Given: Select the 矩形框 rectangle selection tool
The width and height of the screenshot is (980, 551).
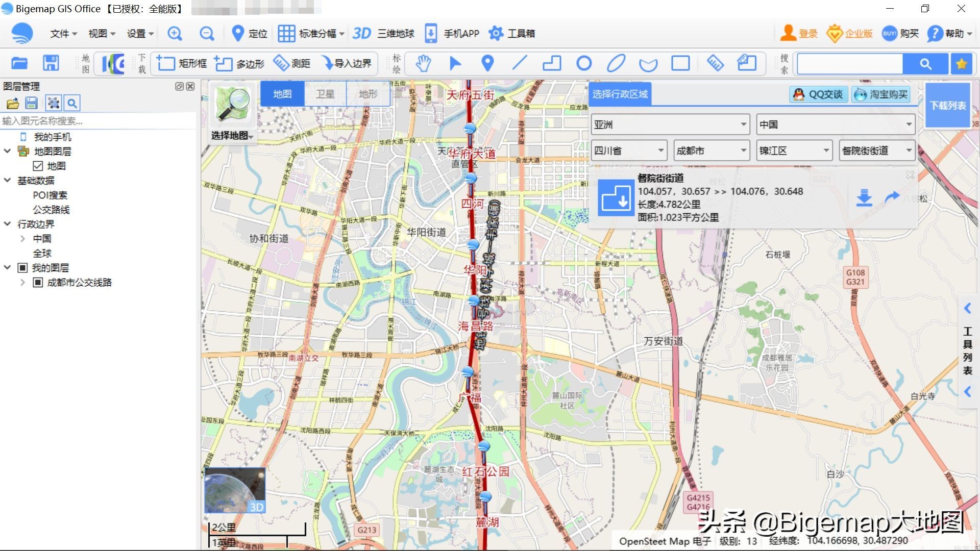Looking at the screenshot, I should click(181, 63).
